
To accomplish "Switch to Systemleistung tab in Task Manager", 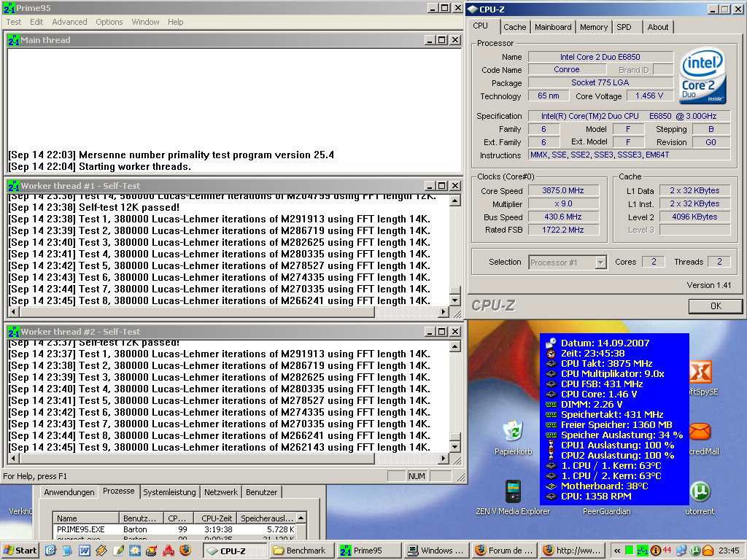I will pyautogui.click(x=169, y=492).
